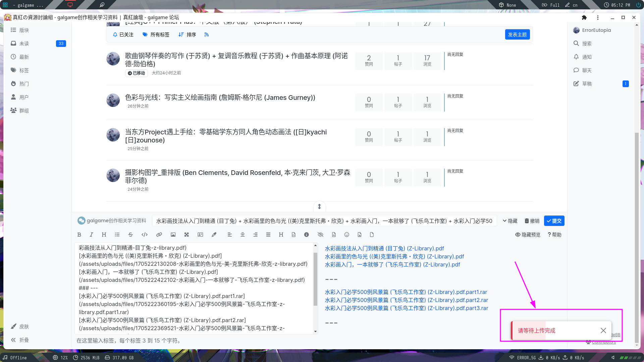644x362 pixels.
Task: Go to the 最新 recent page
Action: tap(20, 57)
